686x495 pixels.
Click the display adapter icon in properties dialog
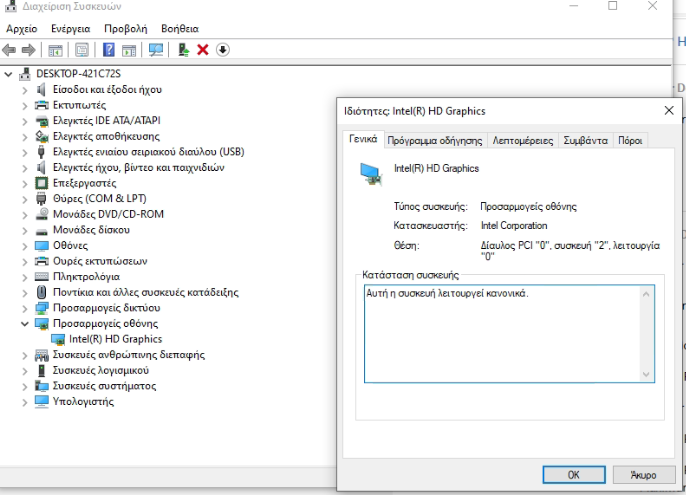click(371, 174)
